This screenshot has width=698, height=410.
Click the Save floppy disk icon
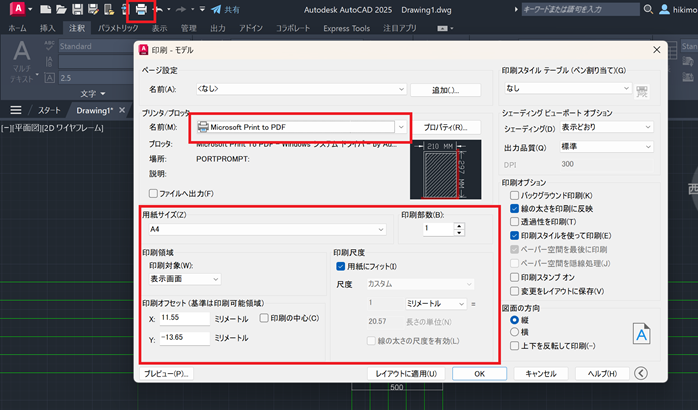coord(76,10)
